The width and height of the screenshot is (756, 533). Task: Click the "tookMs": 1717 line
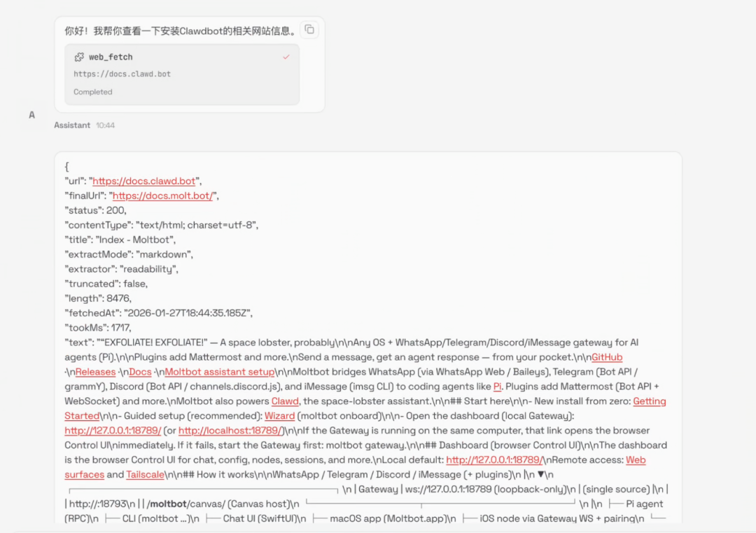(98, 328)
